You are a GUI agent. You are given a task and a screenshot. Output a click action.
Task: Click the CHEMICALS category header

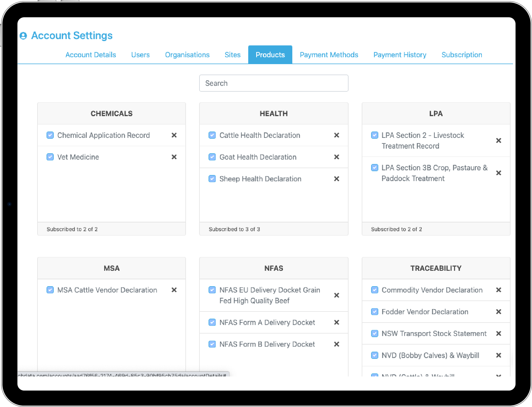[112, 114]
